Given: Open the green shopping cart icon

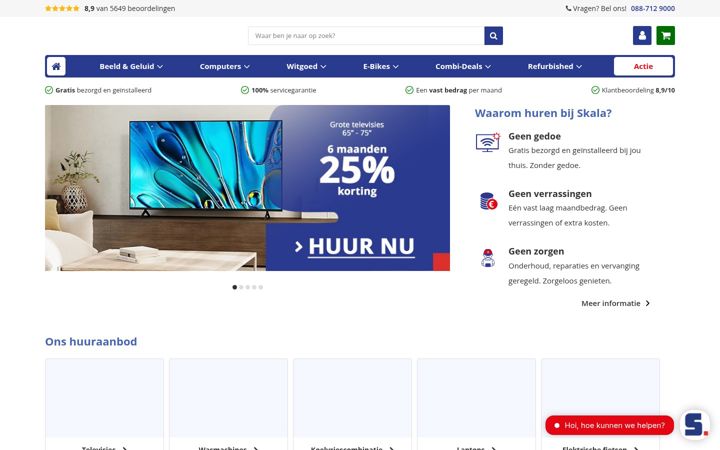Looking at the screenshot, I should pyautogui.click(x=665, y=35).
